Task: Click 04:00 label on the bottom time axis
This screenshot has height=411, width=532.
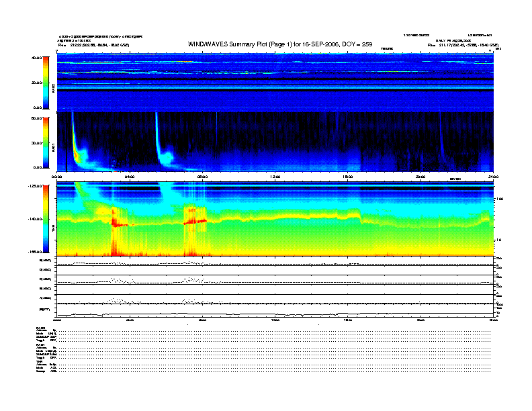Action: (130, 320)
